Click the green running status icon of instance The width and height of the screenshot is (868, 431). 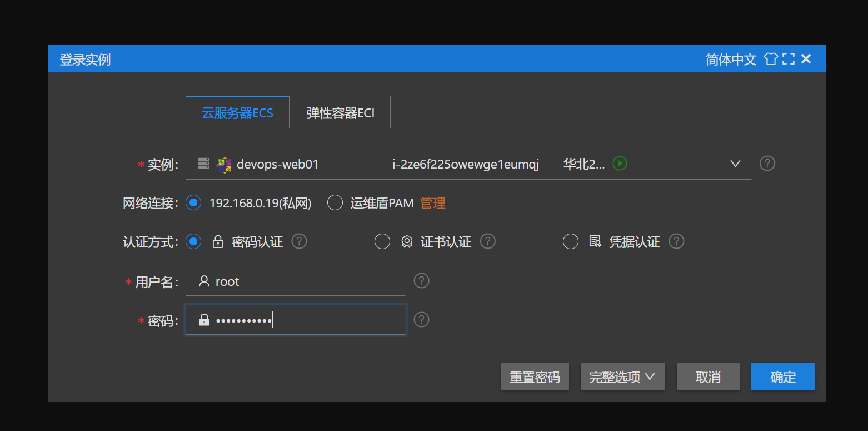[x=620, y=164]
